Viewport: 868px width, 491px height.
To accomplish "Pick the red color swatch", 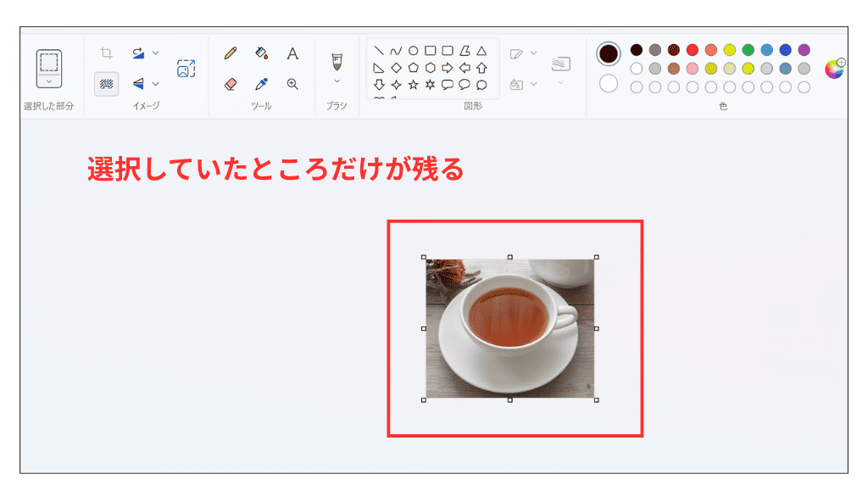I will (691, 51).
